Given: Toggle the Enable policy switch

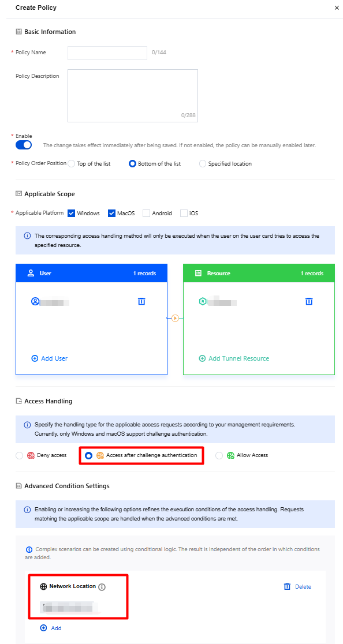Looking at the screenshot, I should [24, 145].
